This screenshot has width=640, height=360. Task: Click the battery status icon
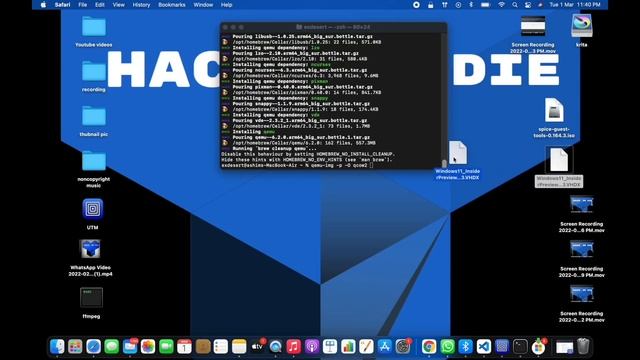pyautogui.click(x=485, y=5)
